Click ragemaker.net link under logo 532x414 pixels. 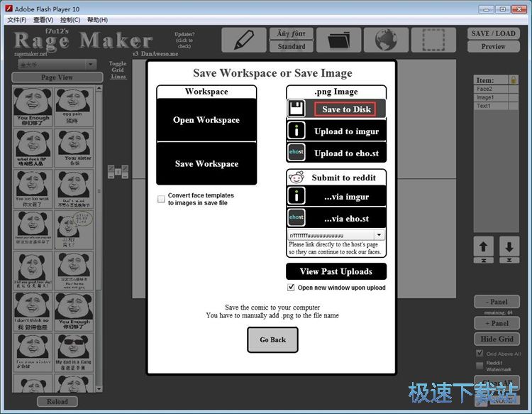[31, 54]
